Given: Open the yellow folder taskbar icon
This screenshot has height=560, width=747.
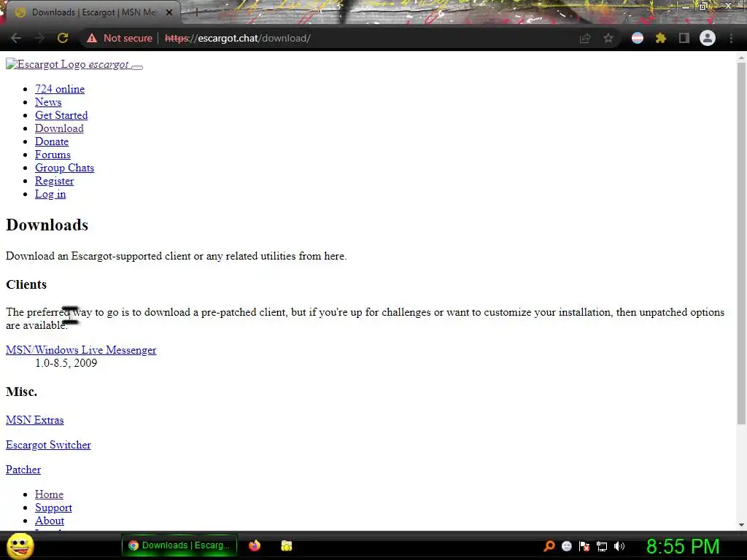Looking at the screenshot, I should click(286, 545).
